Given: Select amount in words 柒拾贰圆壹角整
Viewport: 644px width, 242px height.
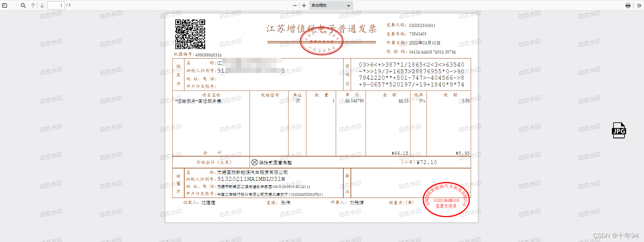Looking at the screenshot, I should [275, 163].
